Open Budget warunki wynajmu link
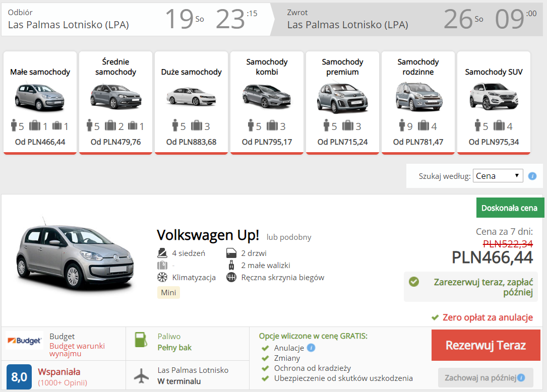The width and height of the screenshot is (547, 392). [77, 350]
